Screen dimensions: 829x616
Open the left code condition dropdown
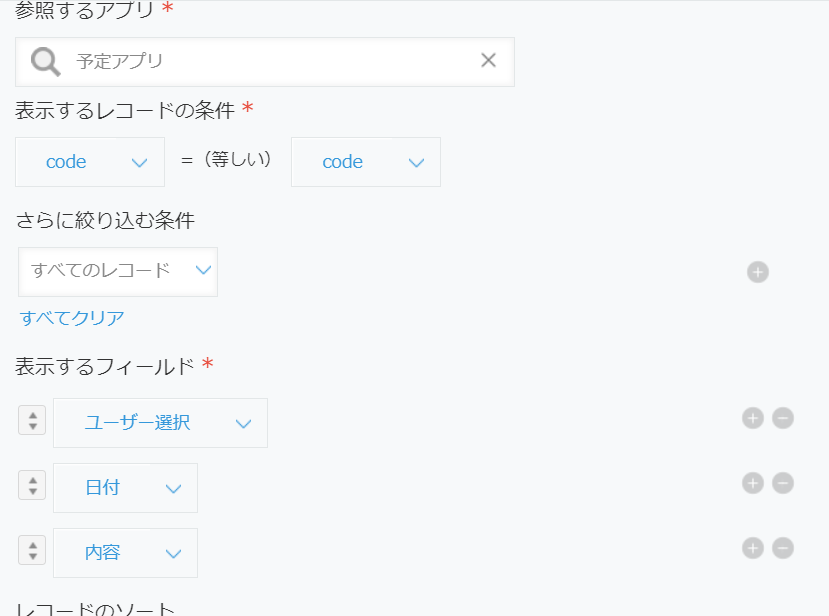[89, 161]
